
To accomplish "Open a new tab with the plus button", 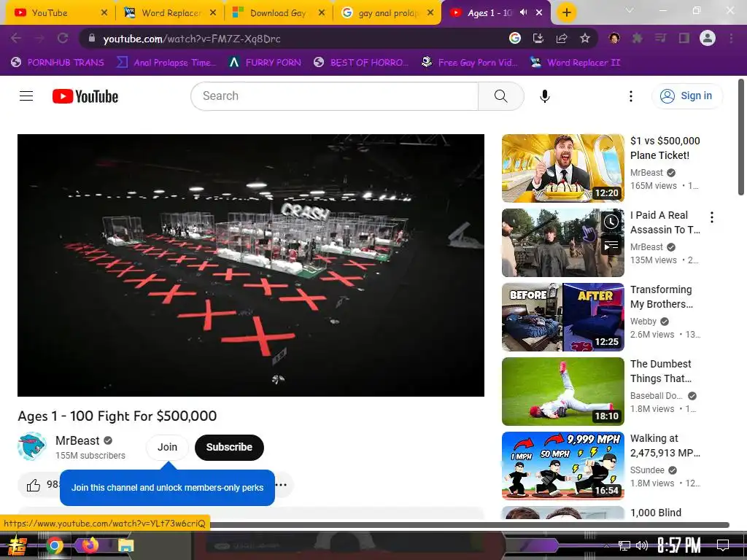I will tap(566, 12).
